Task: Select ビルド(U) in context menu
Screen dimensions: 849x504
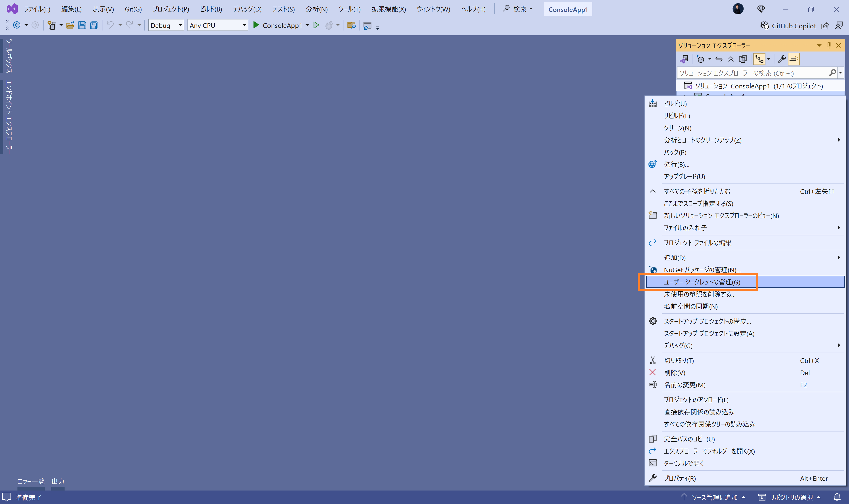Action: pyautogui.click(x=745, y=104)
